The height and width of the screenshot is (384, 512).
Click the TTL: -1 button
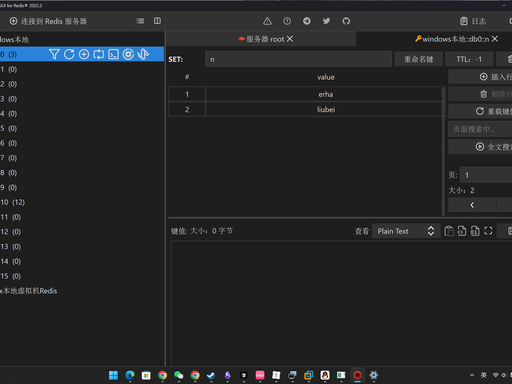[x=469, y=59]
